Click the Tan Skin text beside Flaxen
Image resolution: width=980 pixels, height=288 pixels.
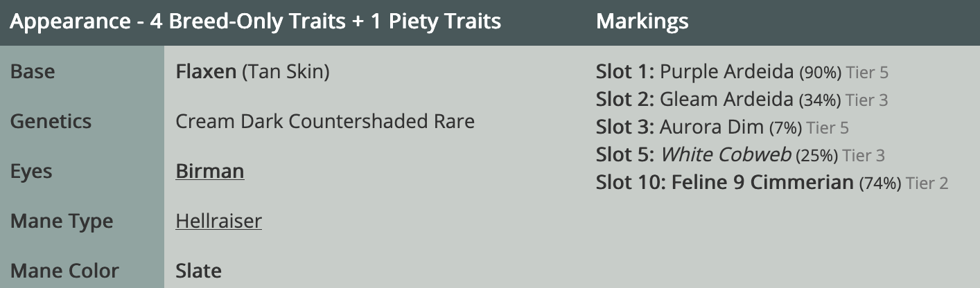click(x=286, y=71)
